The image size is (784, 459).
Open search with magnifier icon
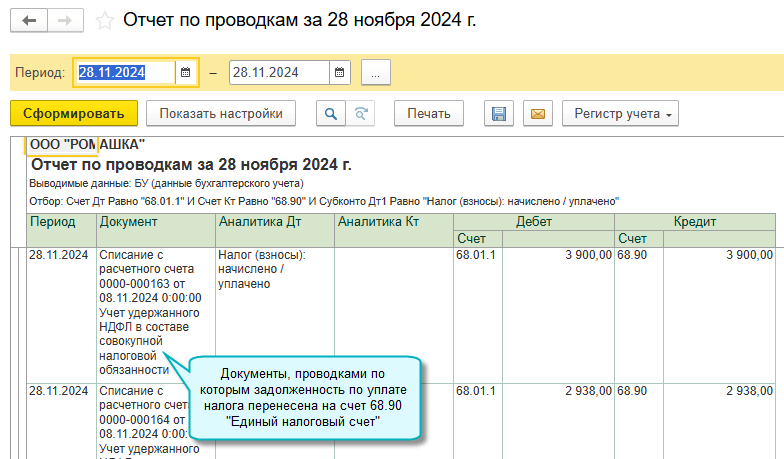point(330,114)
